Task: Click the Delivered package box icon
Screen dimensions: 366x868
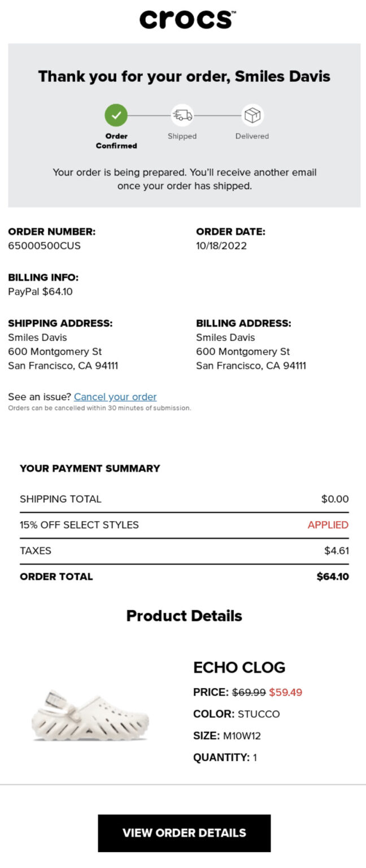Action: [252, 115]
